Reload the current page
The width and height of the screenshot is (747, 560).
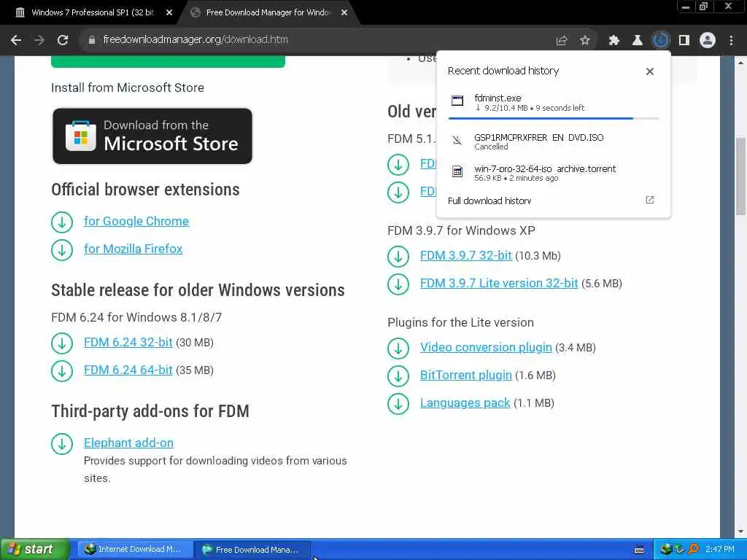[63, 40]
